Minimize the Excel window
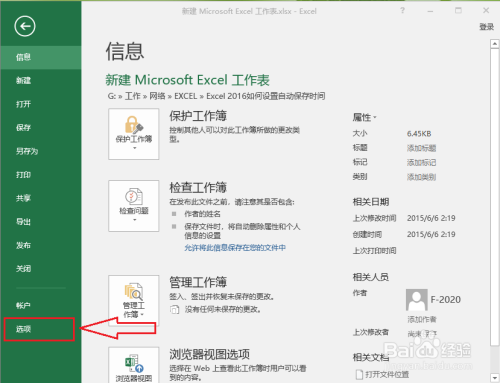 click(x=430, y=11)
